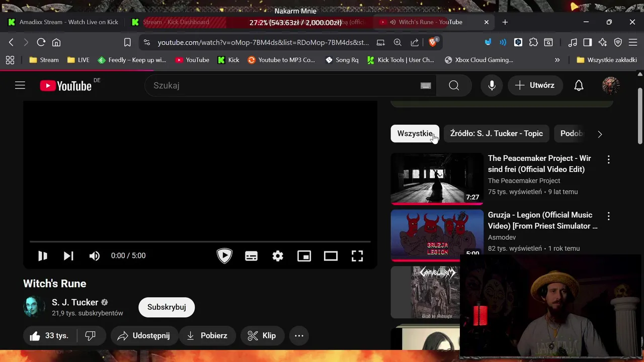Click the magnifier search button
Viewport: 644px width, 362px height.
tap(454, 85)
